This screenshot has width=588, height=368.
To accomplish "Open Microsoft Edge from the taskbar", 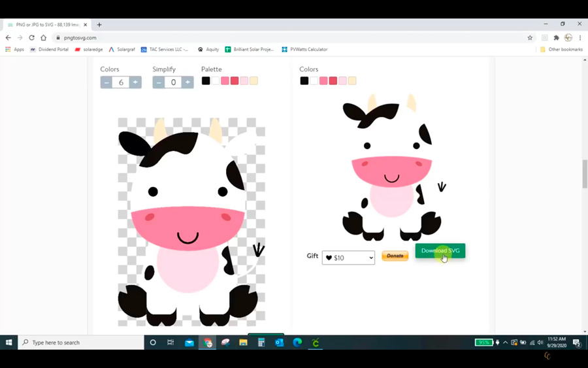I will coord(297,342).
